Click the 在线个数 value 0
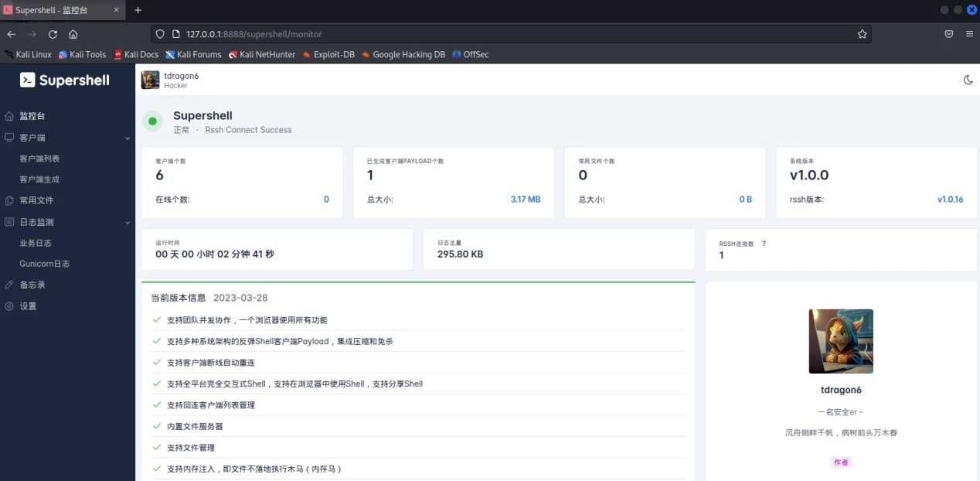Screen dimensions: 980x481 click(x=326, y=200)
